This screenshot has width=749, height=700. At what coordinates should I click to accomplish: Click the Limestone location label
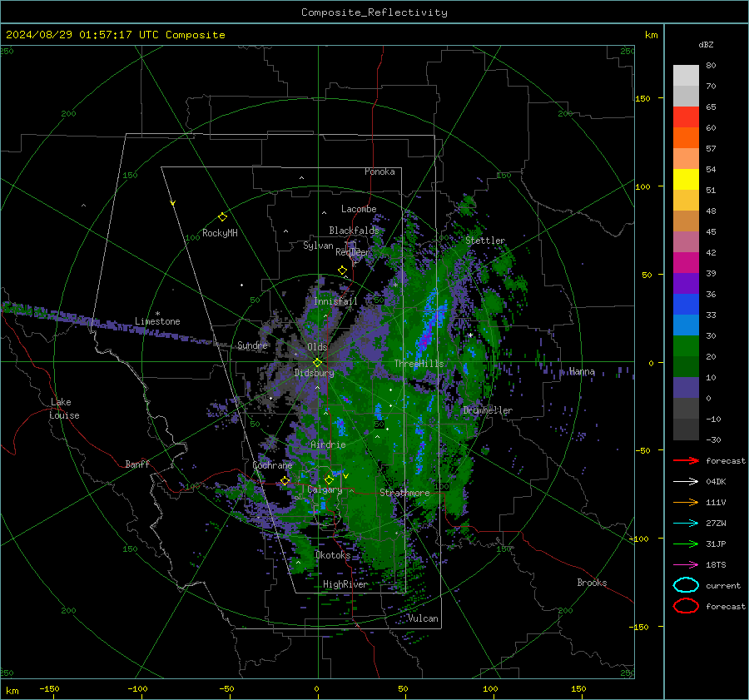[x=157, y=321]
